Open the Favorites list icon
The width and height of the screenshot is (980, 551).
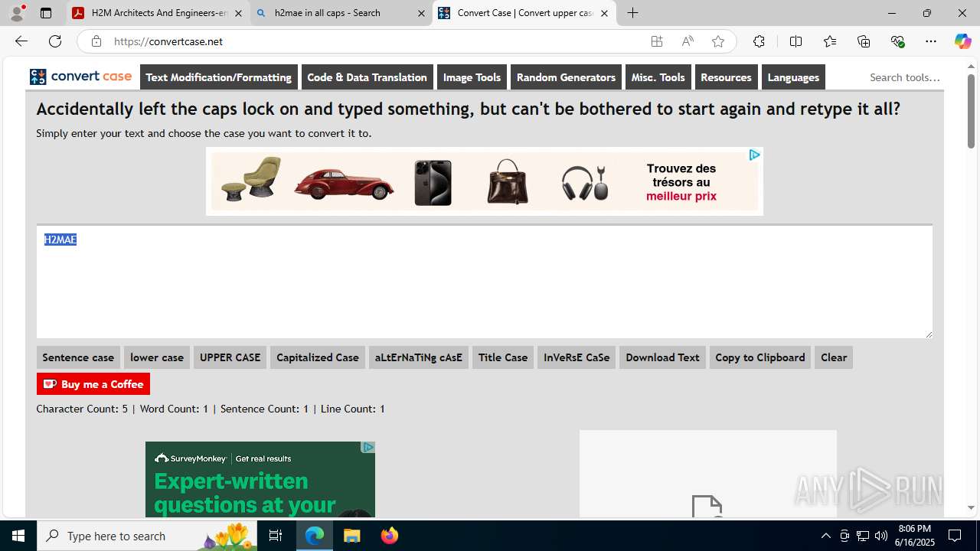(x=830, y=41)
